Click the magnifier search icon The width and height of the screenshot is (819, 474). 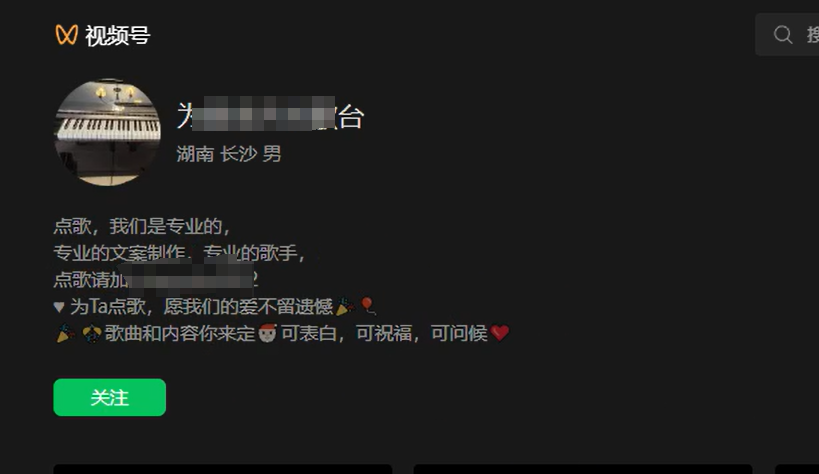[782, 35]
